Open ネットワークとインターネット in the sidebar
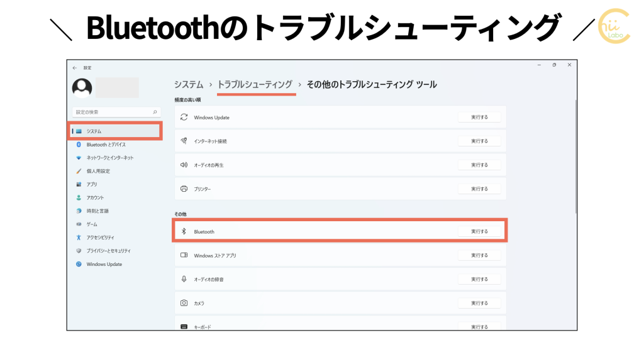 (x=110, y=158)
